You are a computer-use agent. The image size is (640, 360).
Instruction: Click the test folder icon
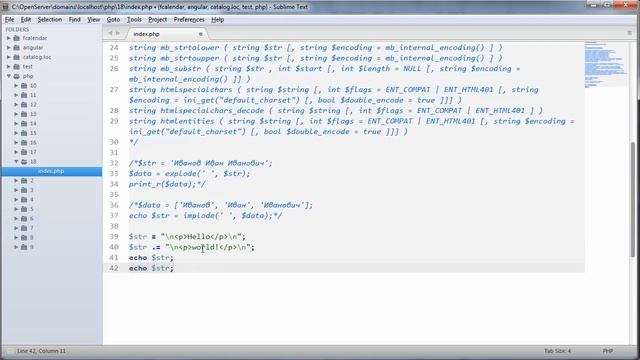click(x=17, y=67)
